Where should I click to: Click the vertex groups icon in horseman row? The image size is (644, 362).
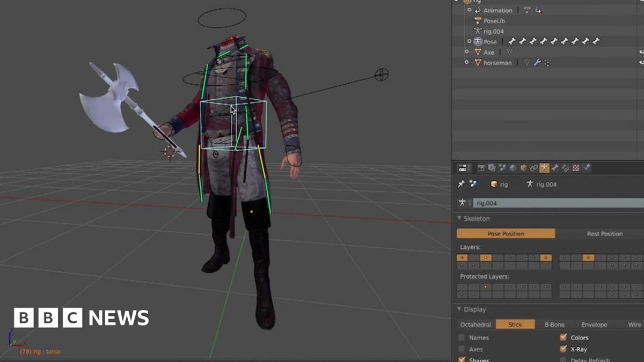(x=547, y=63)
